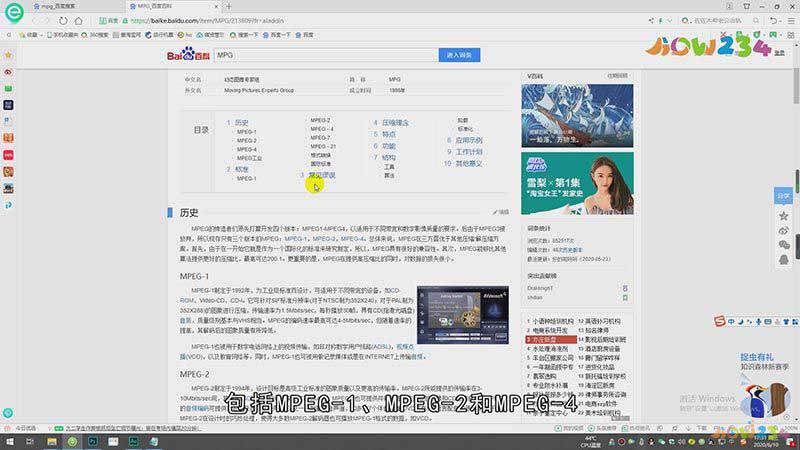Image resolution: width=800 pixels, height=450 pixels.
Task: Click the teal circle icon at sidebar bottom
Action: tap(8, 413)
